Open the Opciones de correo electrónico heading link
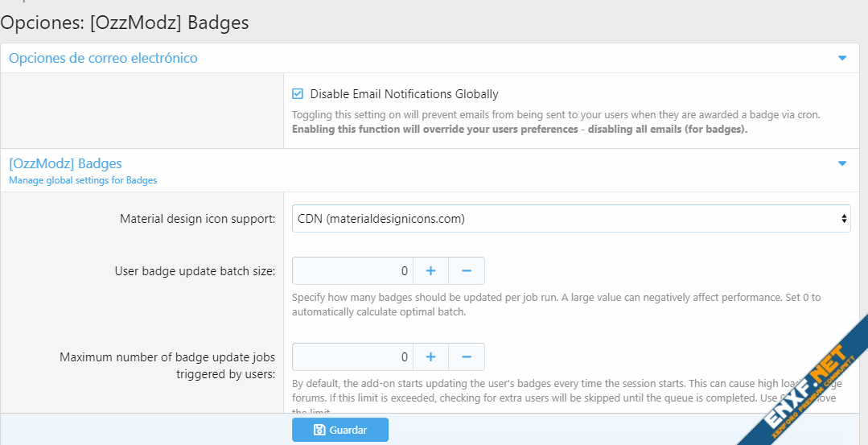This screenshot has width=868, height=445. (103, 58)
